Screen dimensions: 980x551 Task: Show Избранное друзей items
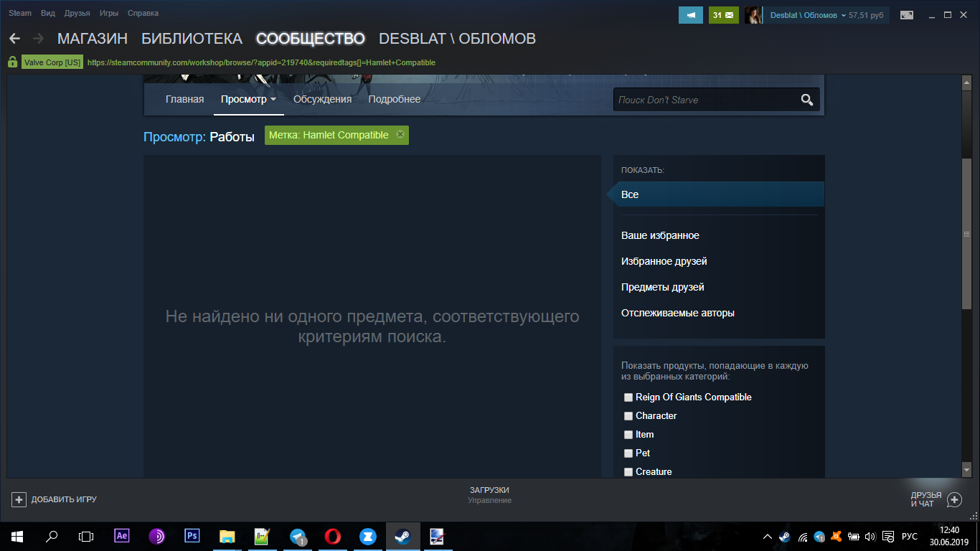pos(664,261)
